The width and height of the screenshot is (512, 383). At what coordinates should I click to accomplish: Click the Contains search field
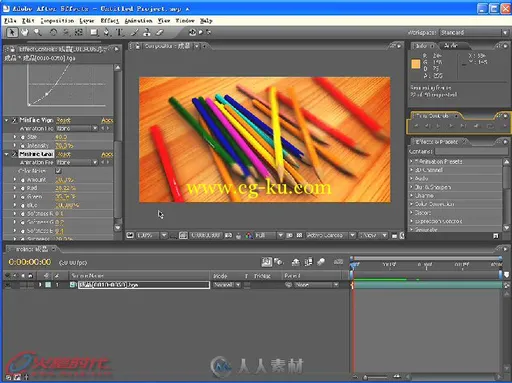[x=472, y=151]
